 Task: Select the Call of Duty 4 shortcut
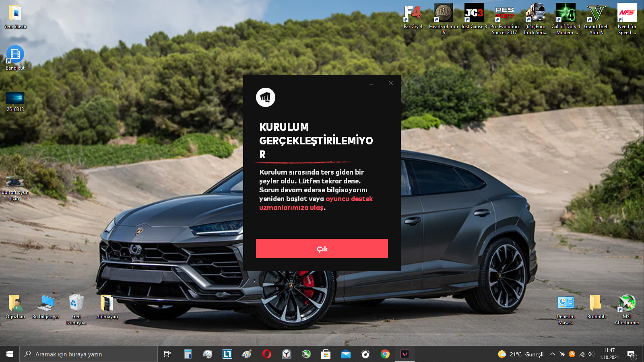[x=566, y=19]
